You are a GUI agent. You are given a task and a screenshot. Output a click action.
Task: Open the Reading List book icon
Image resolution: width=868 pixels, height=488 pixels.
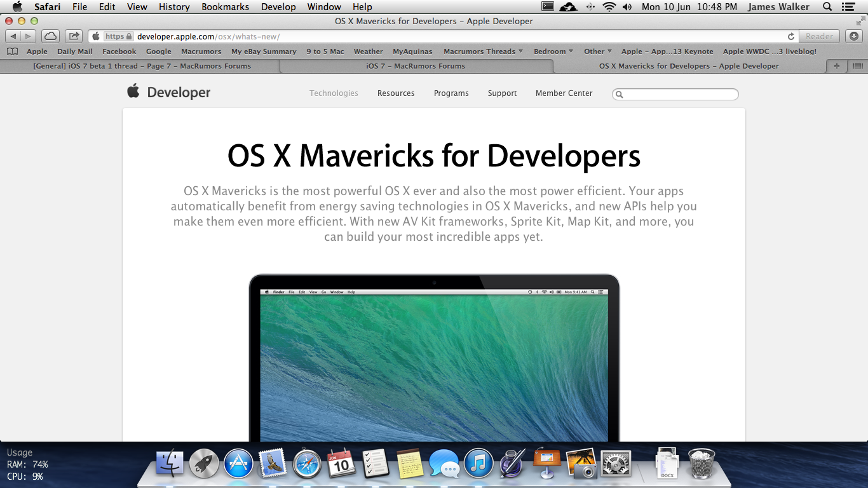click(x=12, y=51)
